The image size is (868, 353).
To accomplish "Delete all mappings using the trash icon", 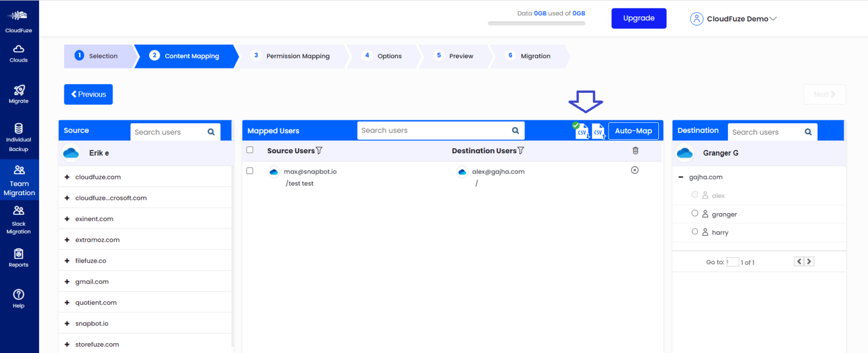I will [635, 150].
